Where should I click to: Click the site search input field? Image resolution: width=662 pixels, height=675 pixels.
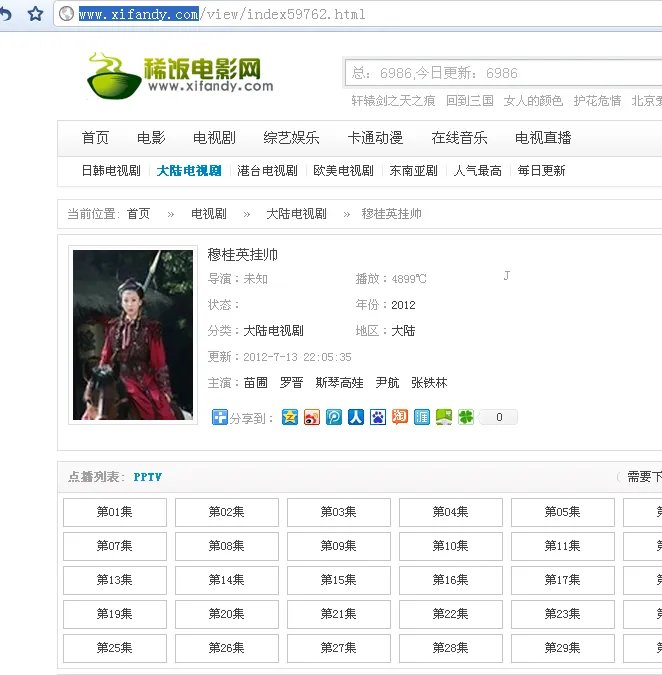pos(500,73)
